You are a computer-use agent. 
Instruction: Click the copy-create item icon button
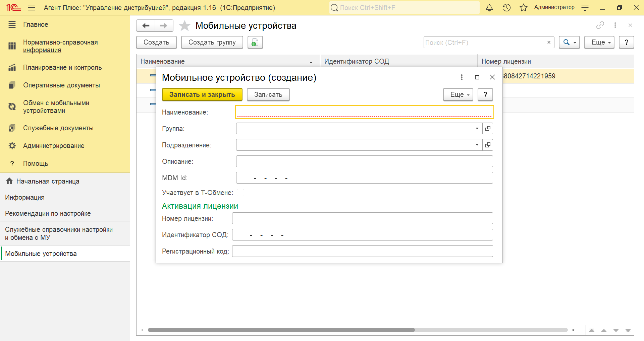click(255, 43)
